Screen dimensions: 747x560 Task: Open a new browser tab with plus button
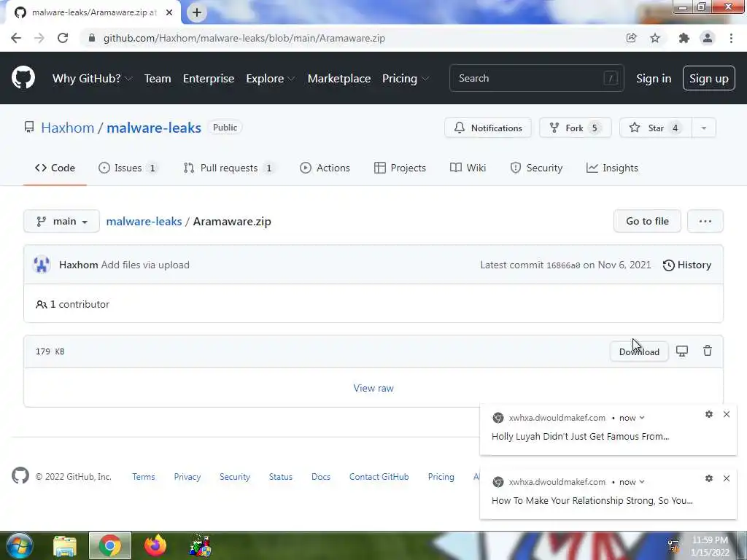(x=197, y=12)
